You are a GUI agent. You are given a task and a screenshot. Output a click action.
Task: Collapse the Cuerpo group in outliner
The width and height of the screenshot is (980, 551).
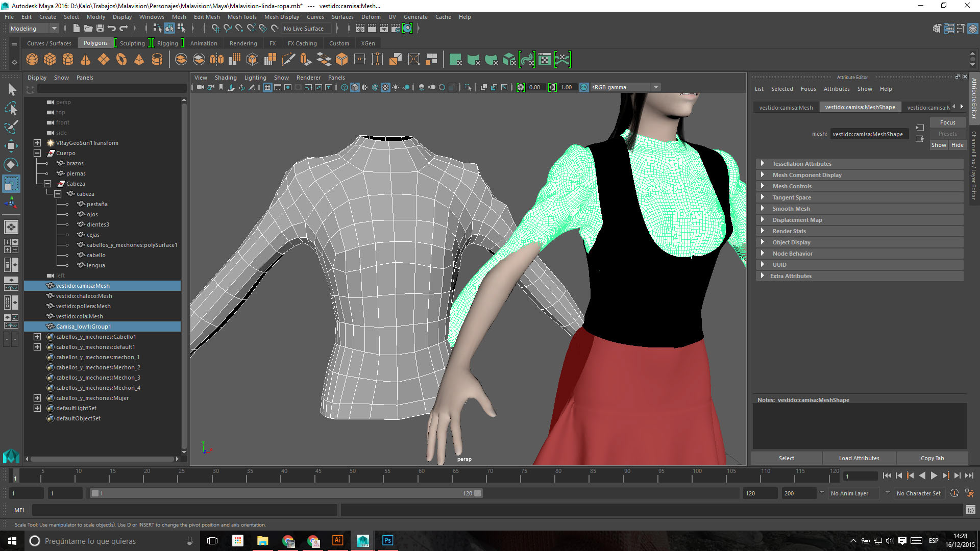click(37, 153)
